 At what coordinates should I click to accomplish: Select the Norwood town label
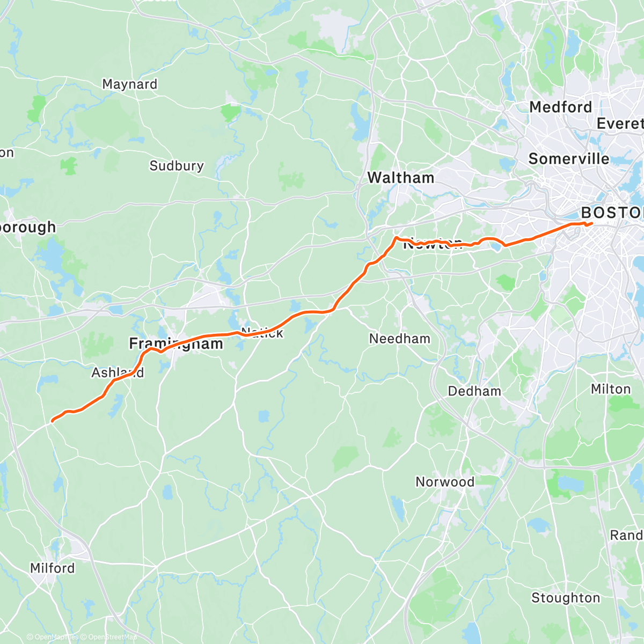(x=445, y=482)
